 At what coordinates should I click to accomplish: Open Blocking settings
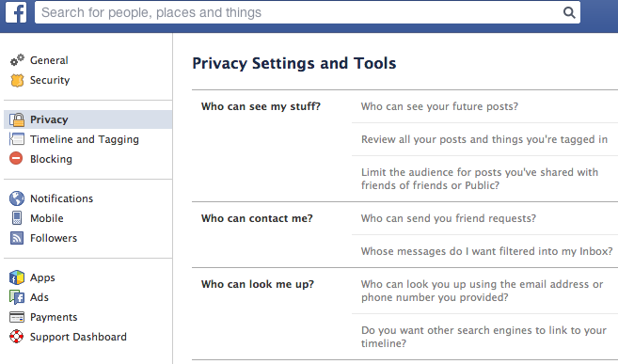click(x=51, y=159)
